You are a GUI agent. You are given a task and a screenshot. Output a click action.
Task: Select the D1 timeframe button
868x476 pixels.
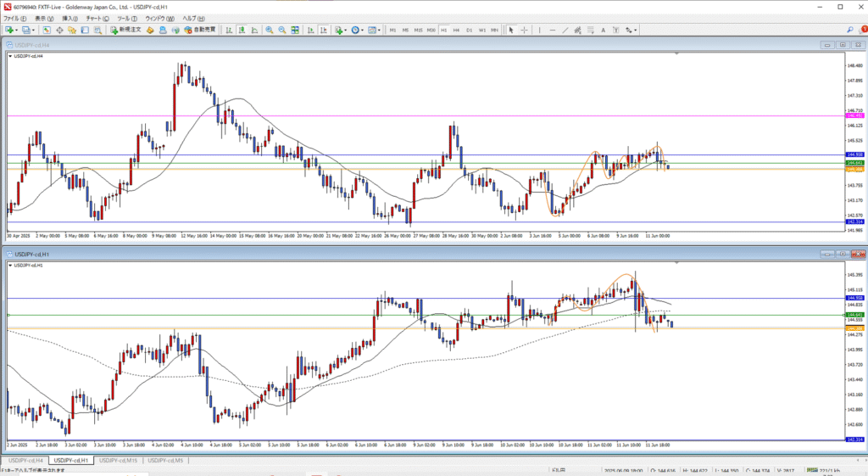[469, 30]
